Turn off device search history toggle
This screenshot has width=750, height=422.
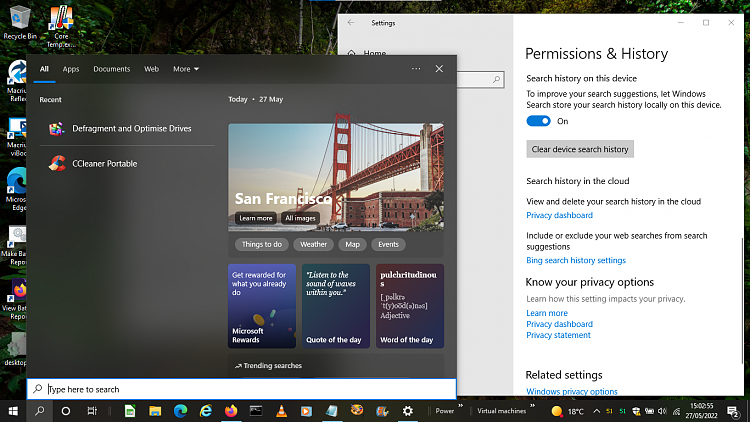[x=539, y=121]
